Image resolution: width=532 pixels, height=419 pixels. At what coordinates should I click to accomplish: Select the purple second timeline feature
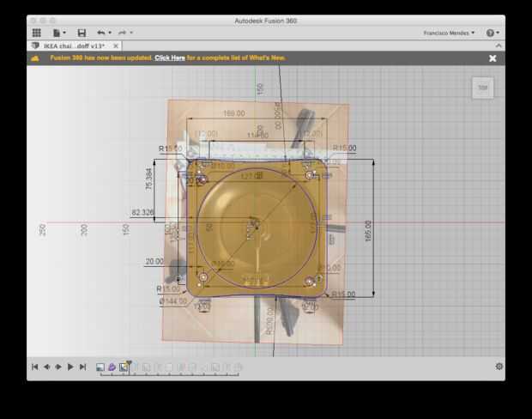tap(112, 367)
